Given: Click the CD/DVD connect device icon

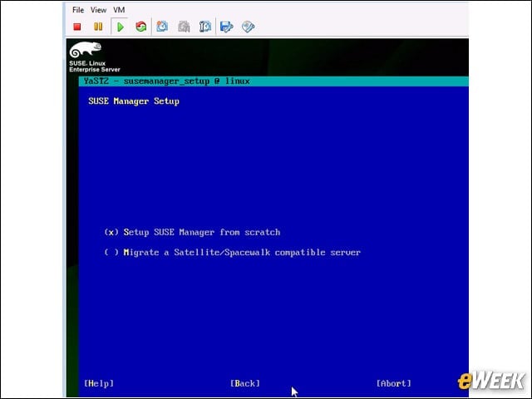Looking at the screenshot, I should (248, 27).
